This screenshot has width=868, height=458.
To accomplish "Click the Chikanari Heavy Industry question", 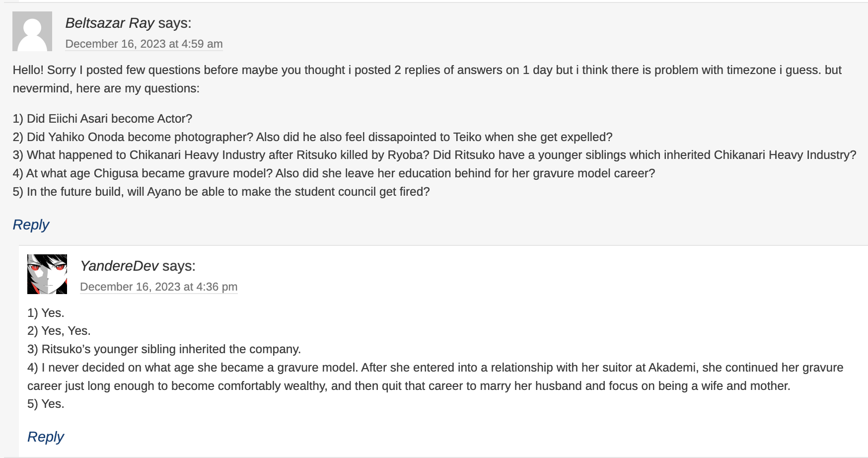I will point(434,155).
